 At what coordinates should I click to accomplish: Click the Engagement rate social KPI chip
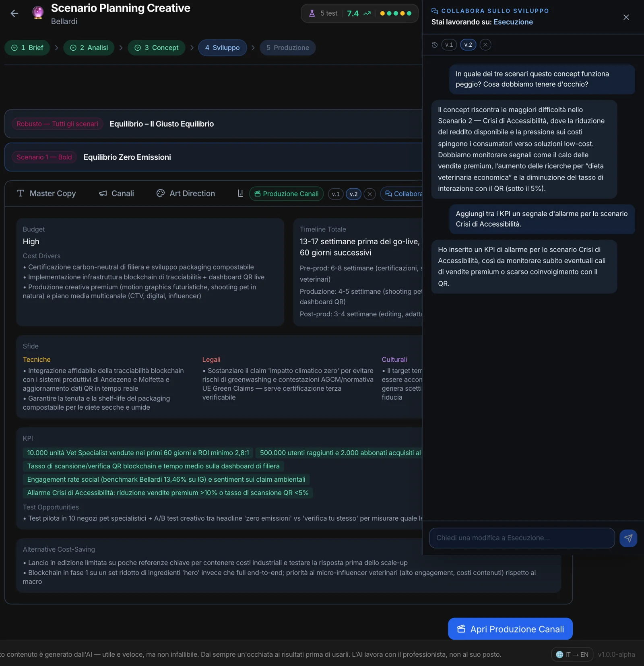click(166, 480)
